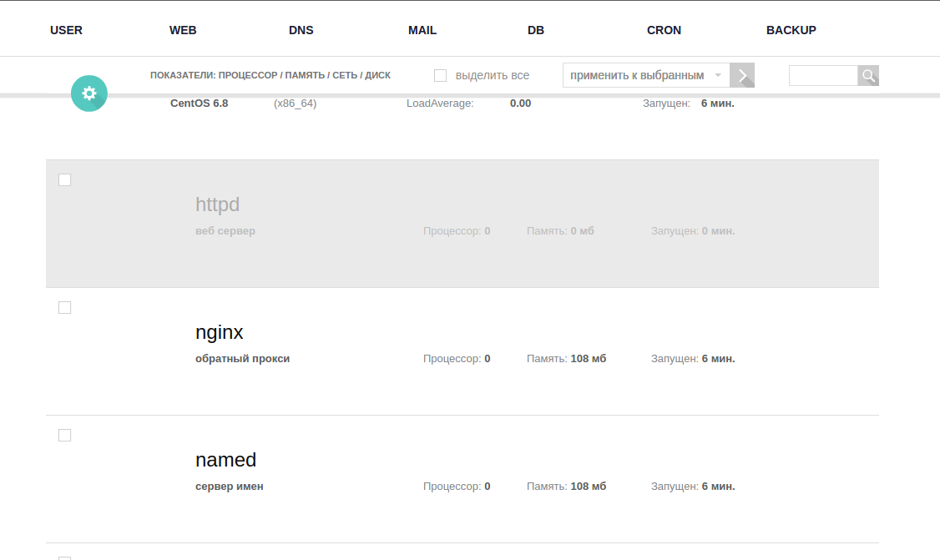
Task: Navigate to the CRON tab
Action: 664,30
